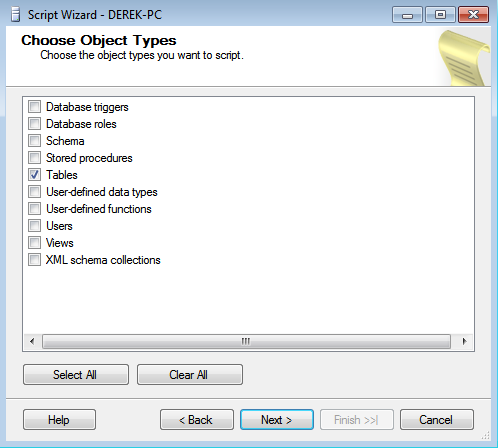This screenshot has height=448, width=498.
Task: Uncheck the Tables checkbox
Action: click(34, 175)
